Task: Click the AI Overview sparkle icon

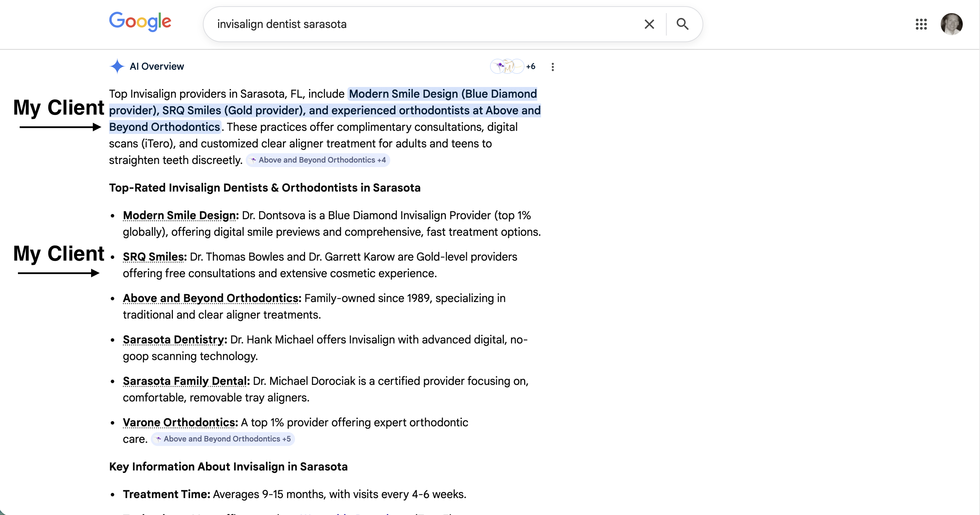Action: click(x=116, y=66)
